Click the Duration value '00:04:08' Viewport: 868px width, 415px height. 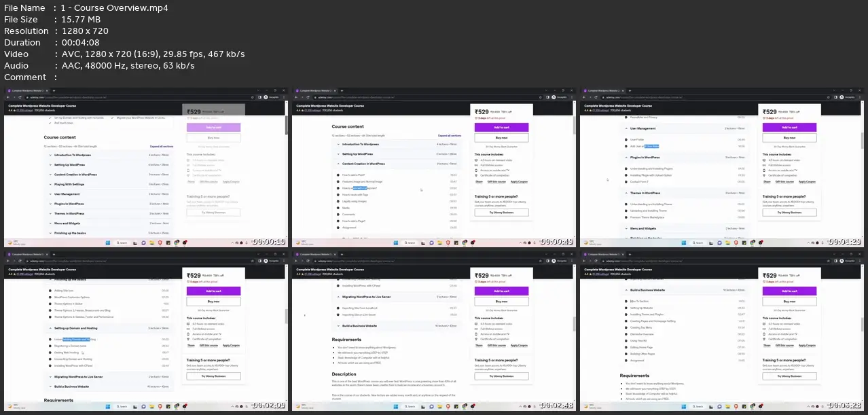click(83, 42)
